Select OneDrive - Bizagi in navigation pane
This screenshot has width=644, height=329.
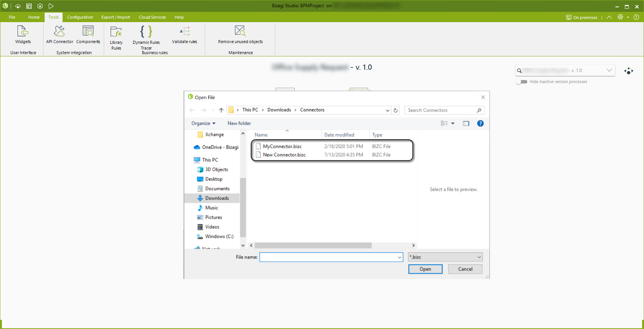[x=216, y=147]
